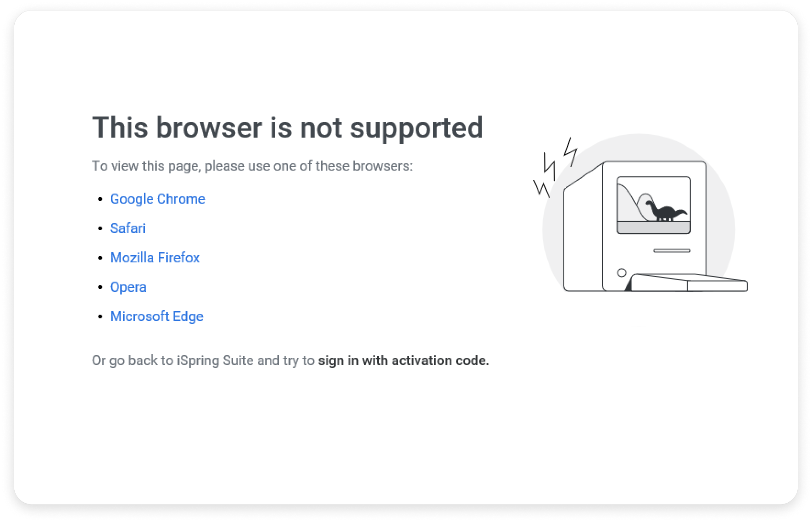
Task: Click the 'This browser is not supported' heading
Action: [x=287, y=127]
